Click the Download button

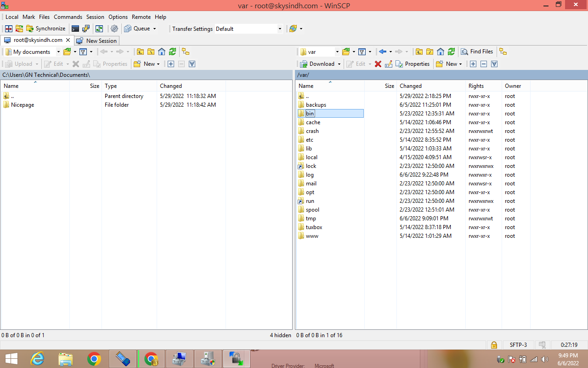point(317,64)
